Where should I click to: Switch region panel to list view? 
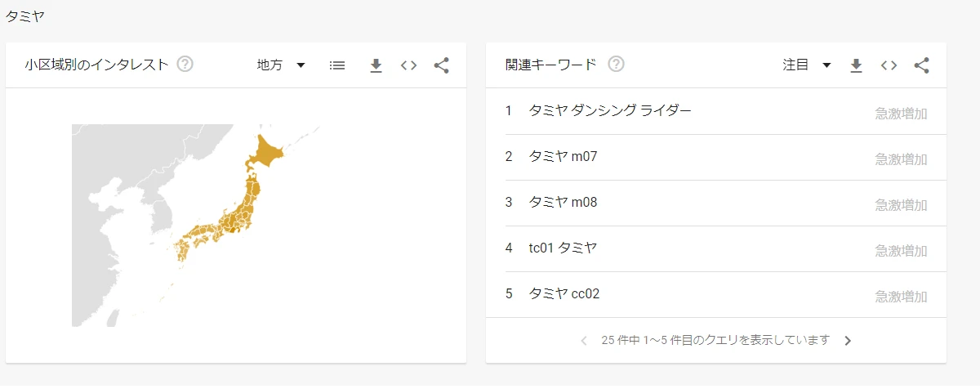(337, 65)
